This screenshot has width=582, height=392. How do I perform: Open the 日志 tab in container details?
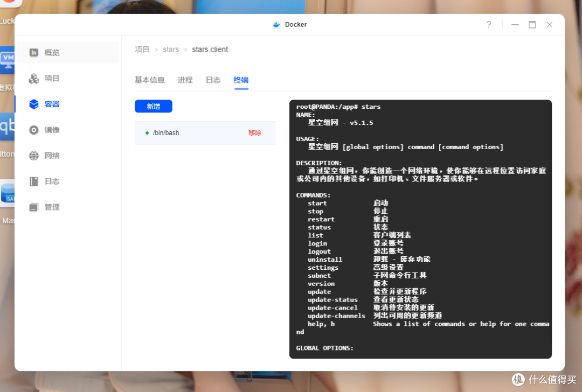[x=213, y=80]
